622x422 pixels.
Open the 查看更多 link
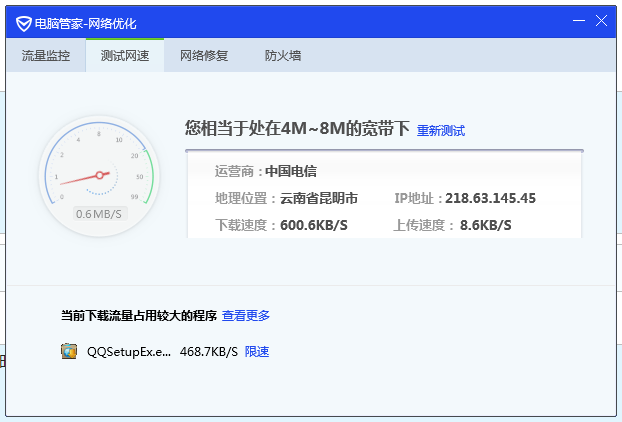(x=246, y=316)
